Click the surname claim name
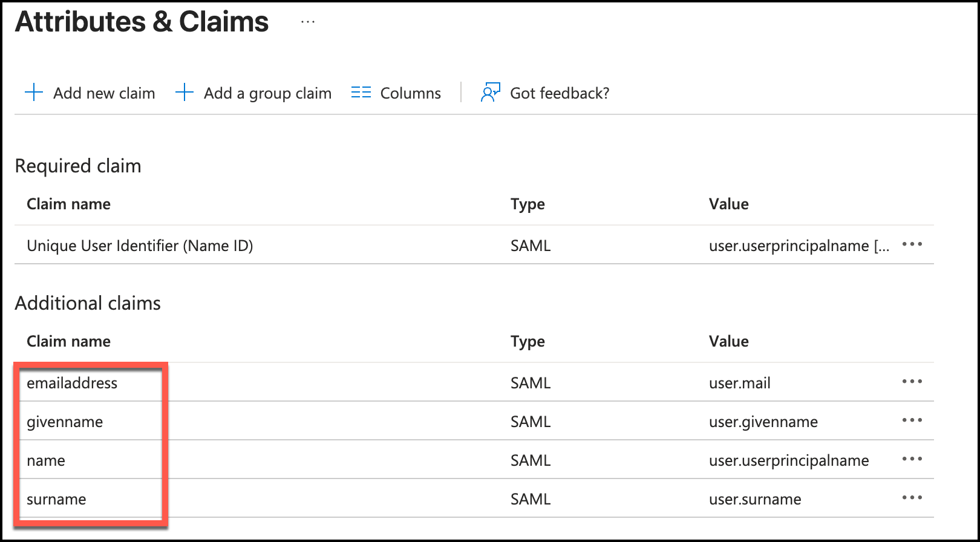 pos(56,499)
